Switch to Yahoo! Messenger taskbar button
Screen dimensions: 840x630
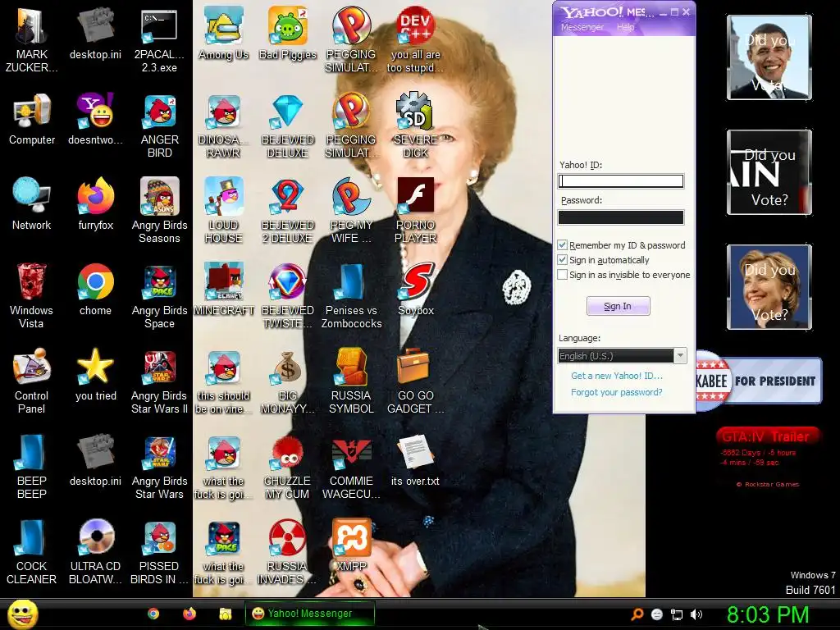click(309, 614)
